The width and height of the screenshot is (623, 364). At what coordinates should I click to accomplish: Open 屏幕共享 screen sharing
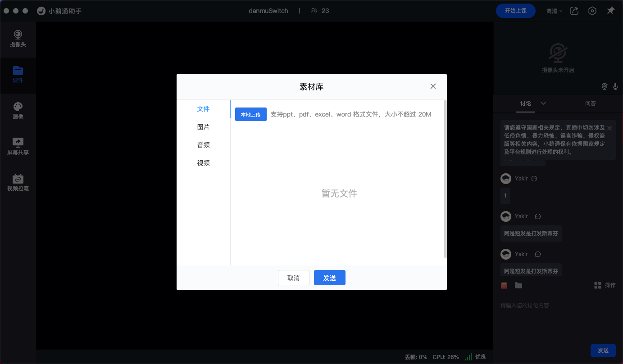pos(18,147)
